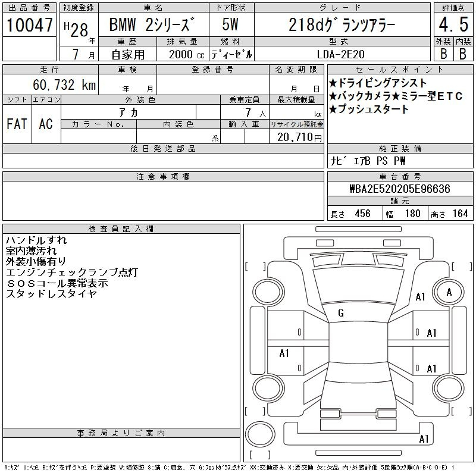Click the 車台番号 header
This screenshot has width=476, height=476.
400,176
